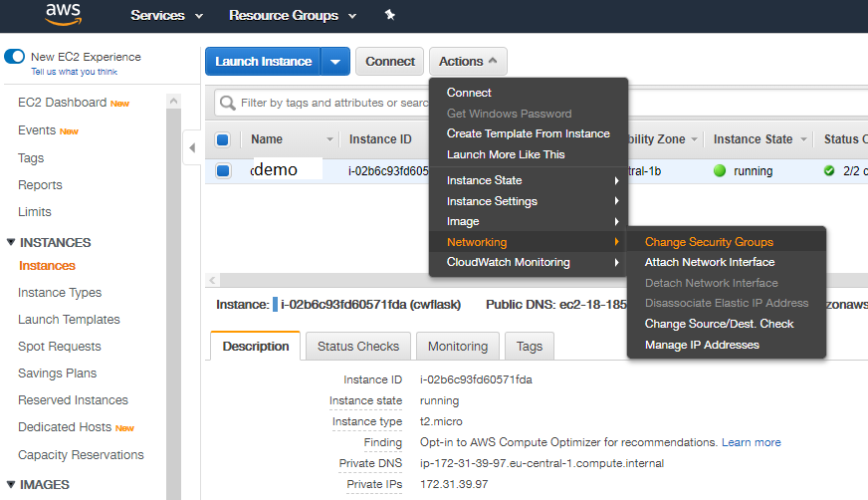Viewport: 868px width, 500px height.
Task: Click the search magnifier icon in filter bar
Action: pyautogui.click(x=228, y=103)
